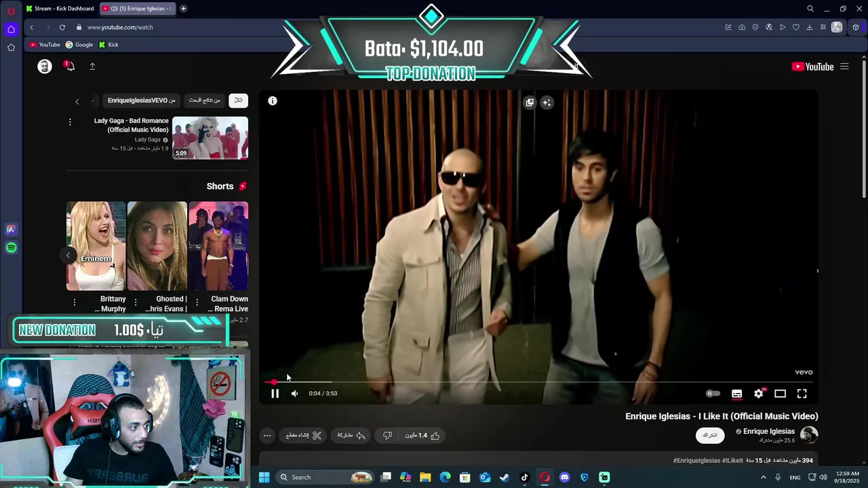The height and width of the screenshot is (488, 868).
Task: Like the video (1.4 million)
Action: 422,435
